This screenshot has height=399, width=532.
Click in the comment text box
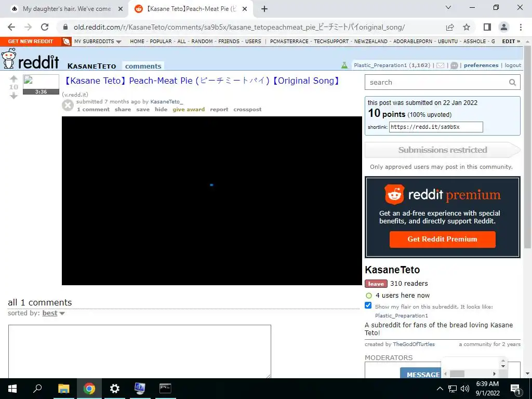[140, 351]
